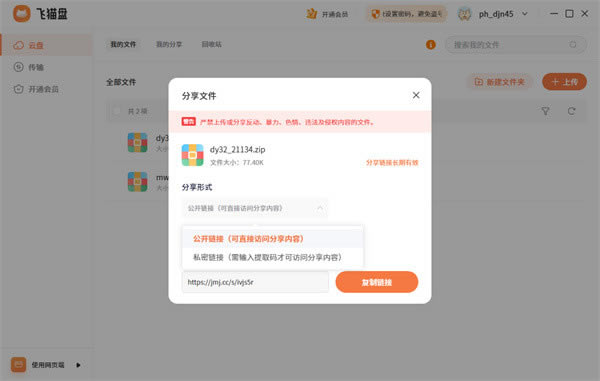The width and height of the screenshot is (600, 381).
Task: Switch to 回收站 tab
Action: click(x=212, y=44)
